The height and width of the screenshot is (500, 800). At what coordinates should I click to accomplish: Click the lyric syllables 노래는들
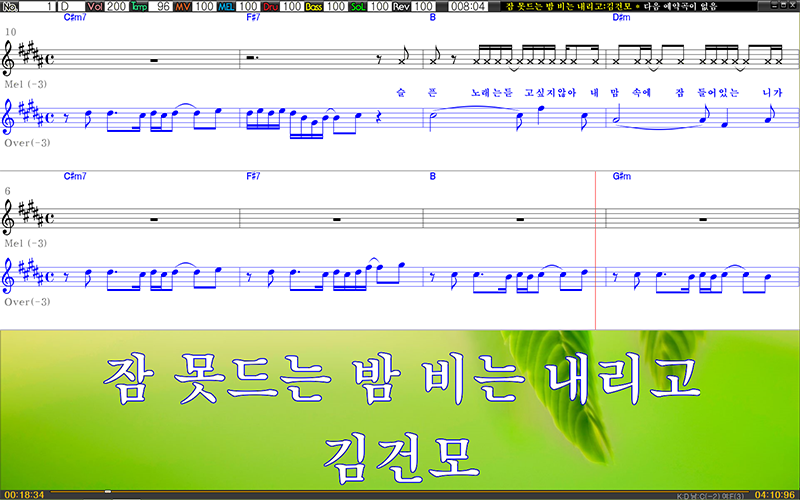pos(491,93)
